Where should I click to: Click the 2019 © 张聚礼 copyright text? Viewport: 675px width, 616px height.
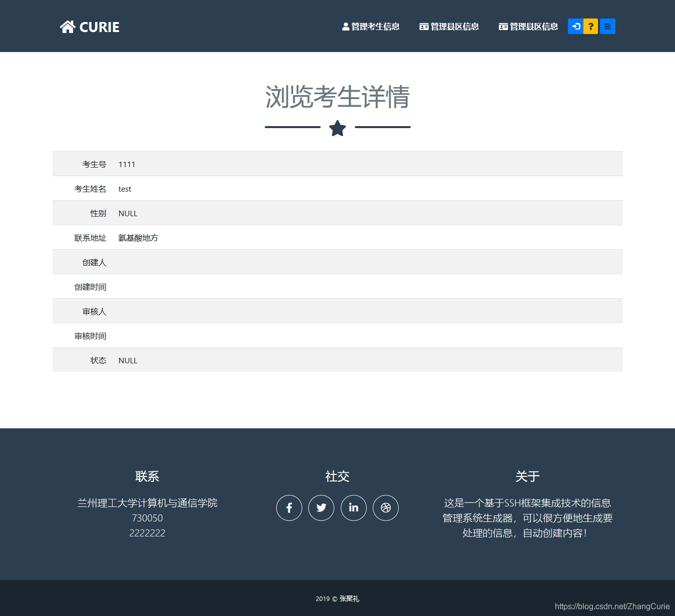pyautogui.click(x=338, y=598)
